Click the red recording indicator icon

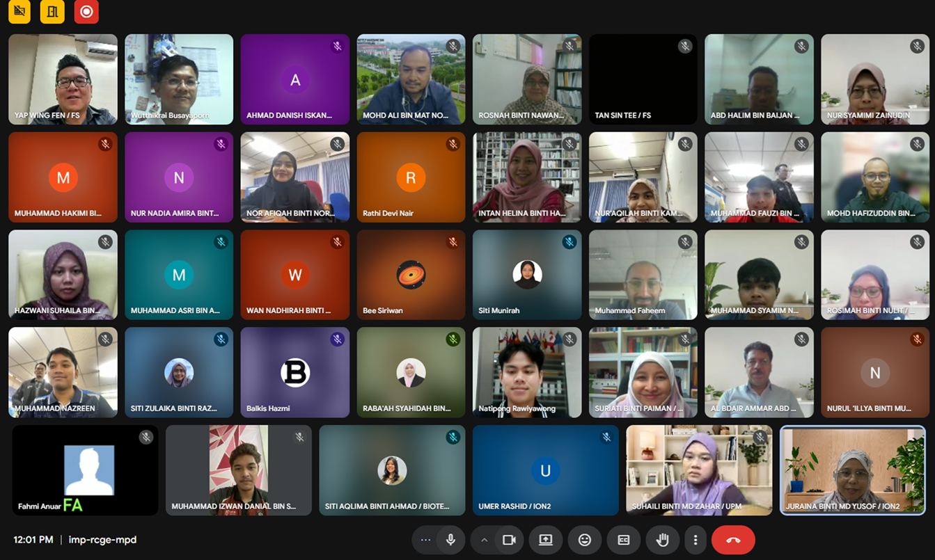(86, 11)
